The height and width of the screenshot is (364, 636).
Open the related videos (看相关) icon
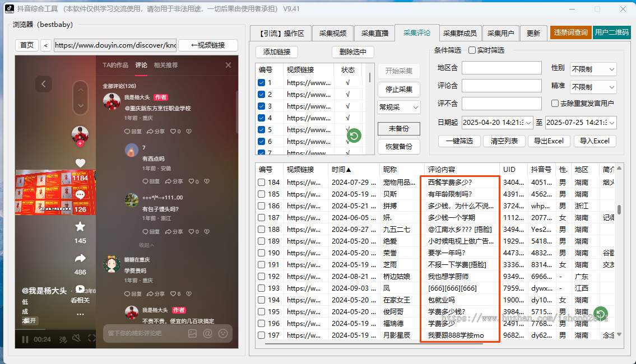[80, 289]
